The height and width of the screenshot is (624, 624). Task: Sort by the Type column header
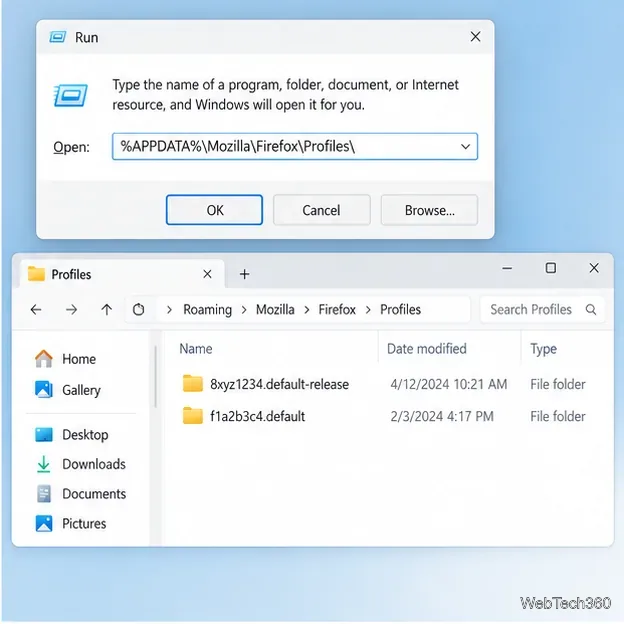click(x=543, y=349)
